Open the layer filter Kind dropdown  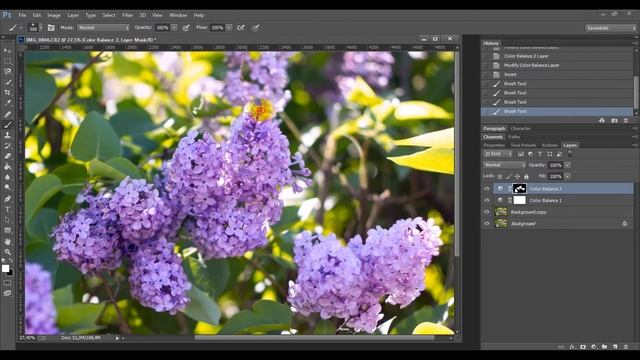point(498,154)
